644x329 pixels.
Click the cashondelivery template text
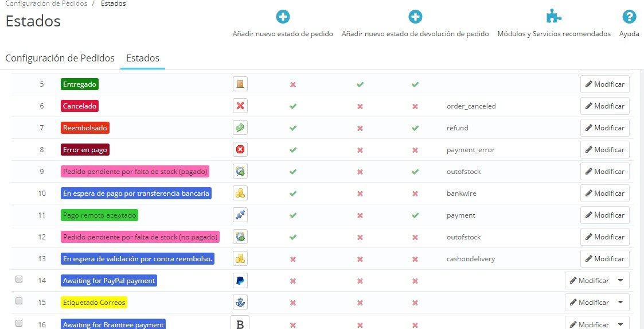(471, 259)
